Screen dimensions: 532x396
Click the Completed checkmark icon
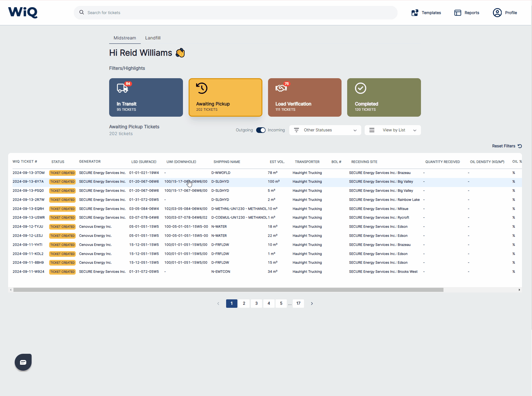pos(361,88)
